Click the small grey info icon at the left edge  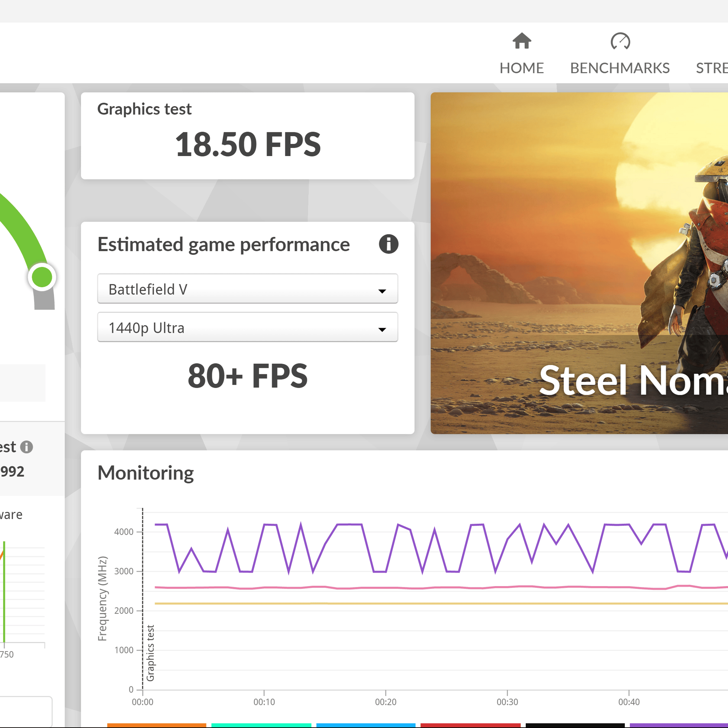26,447
